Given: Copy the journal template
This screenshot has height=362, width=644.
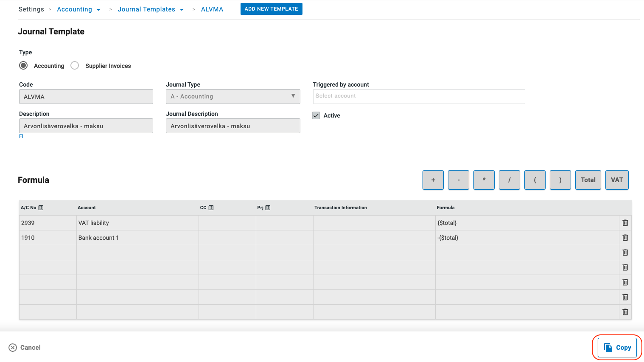Looking at the screenshot, I should coord(617,348).
